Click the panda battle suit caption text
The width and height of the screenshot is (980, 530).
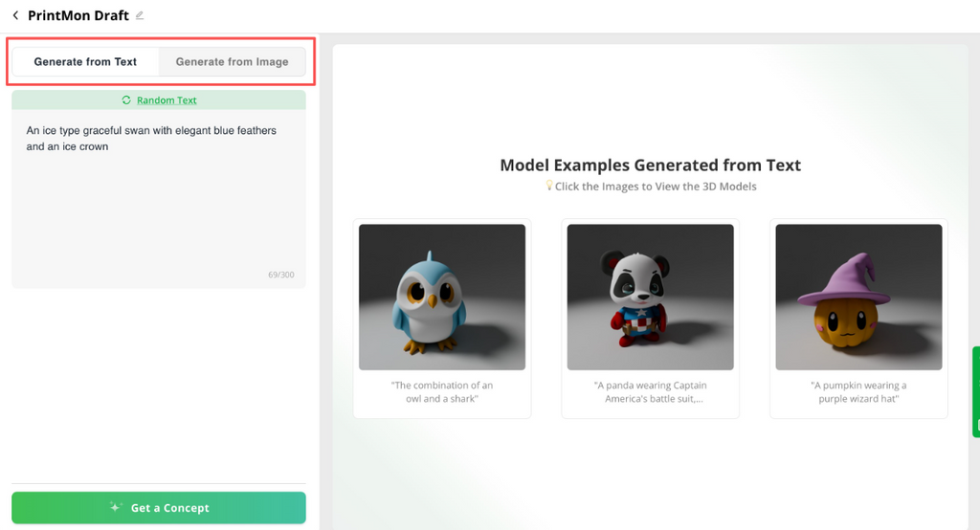pyautogui.click(x=650, y=392)
